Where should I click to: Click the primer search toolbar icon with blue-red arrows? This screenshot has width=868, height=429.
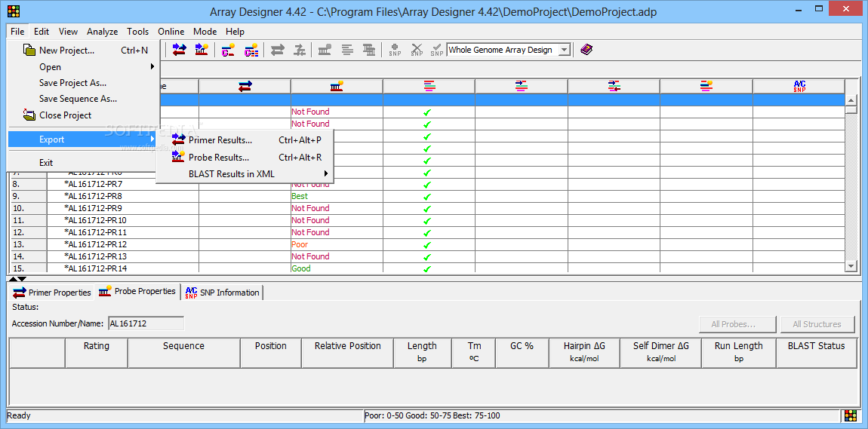[180, 50]
